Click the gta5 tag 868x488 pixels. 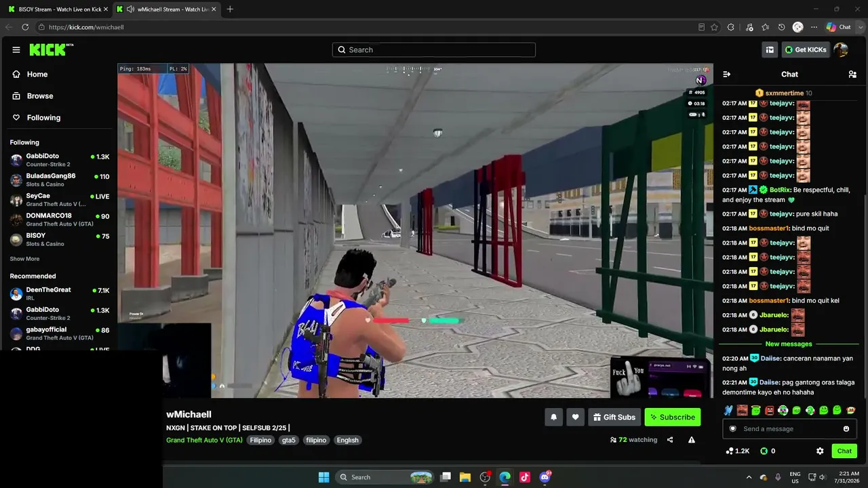click(x=289, y=441)
